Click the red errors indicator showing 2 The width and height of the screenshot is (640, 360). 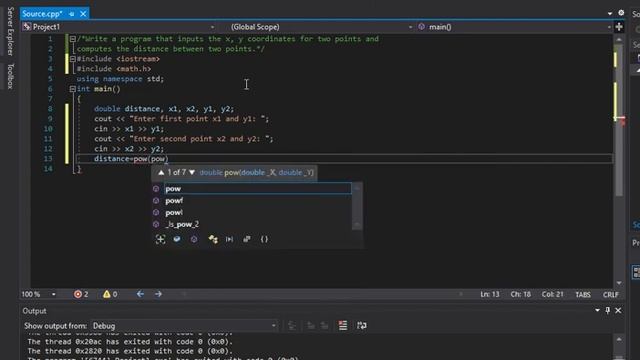(x=81, y=294)
